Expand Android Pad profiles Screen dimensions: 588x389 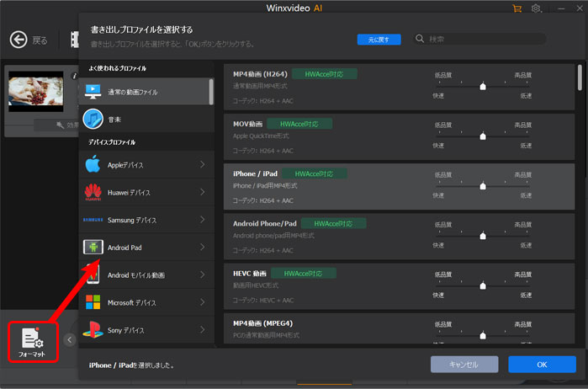tap(203, 247)
